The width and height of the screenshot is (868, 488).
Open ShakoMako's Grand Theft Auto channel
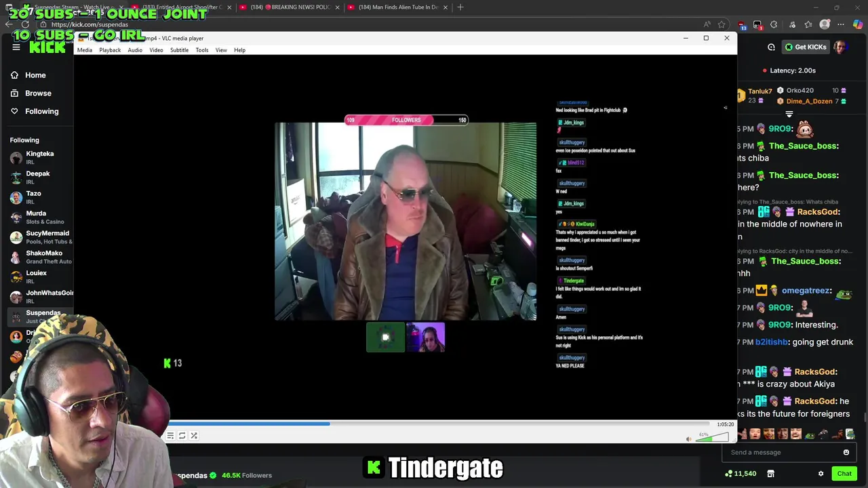pyautogui.click(x=39, y=257)
